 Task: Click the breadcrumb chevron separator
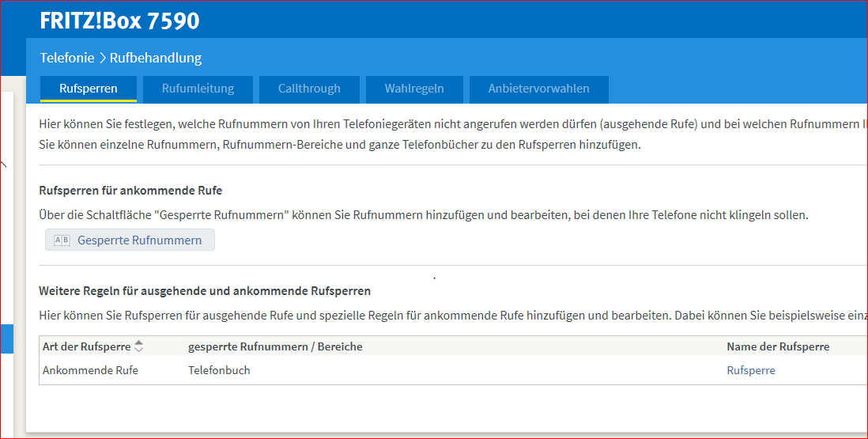point(103,58)
